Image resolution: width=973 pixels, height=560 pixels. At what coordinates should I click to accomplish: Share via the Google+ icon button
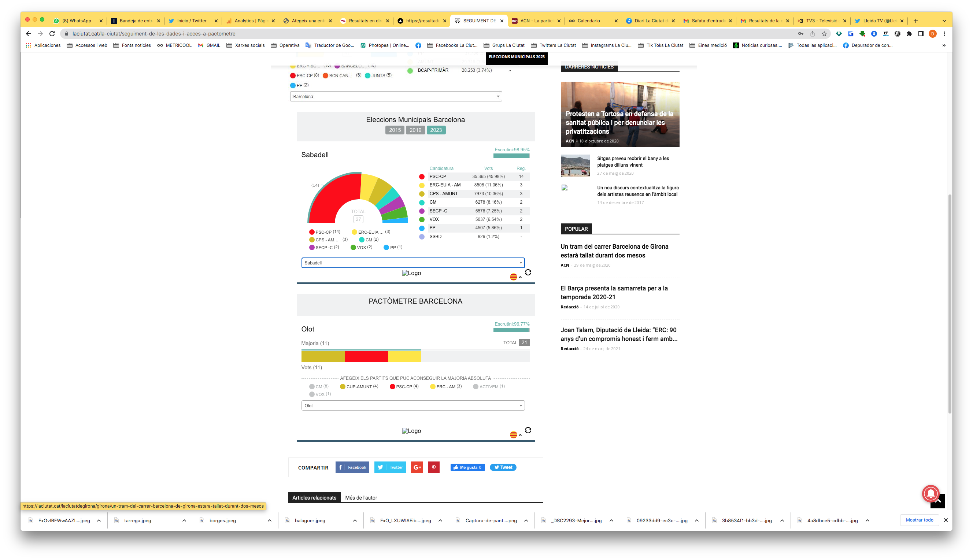click(x=417, y=467)
